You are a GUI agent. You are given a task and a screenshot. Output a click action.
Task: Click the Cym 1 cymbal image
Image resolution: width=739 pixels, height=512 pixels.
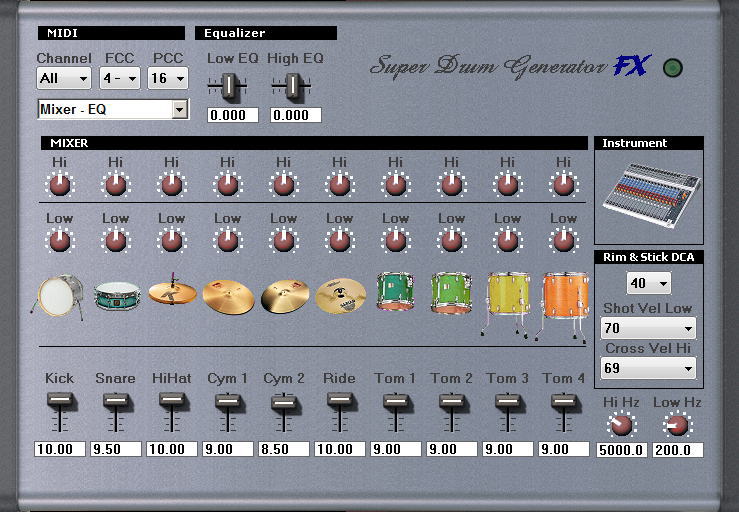(229, 297)
